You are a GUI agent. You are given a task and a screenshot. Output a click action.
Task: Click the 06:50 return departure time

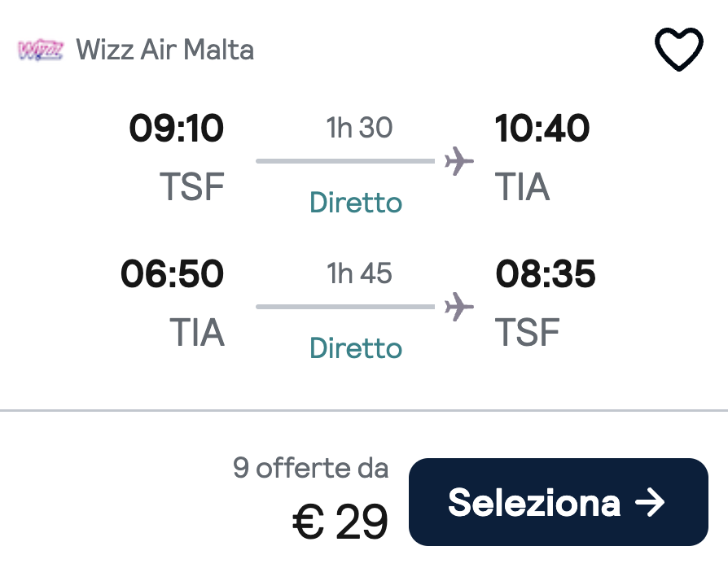pos(173,273)
